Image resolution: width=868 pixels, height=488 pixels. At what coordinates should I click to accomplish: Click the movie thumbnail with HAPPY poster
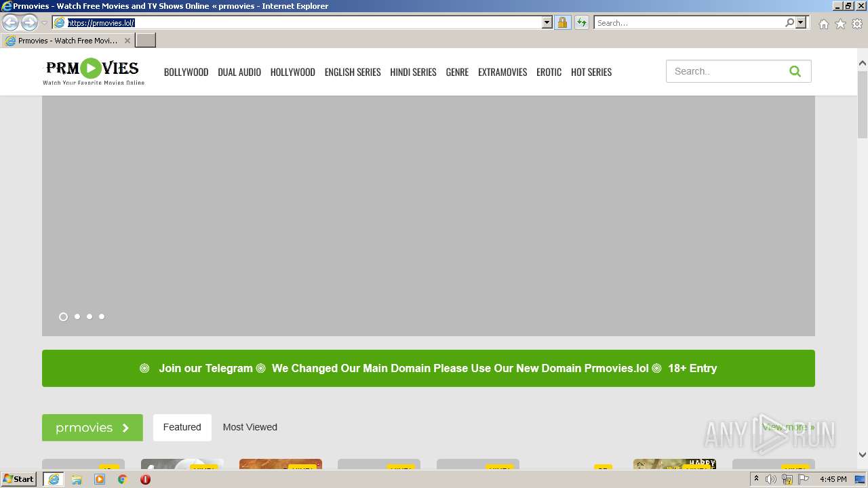pyautogui.click(x=675, y=464)
